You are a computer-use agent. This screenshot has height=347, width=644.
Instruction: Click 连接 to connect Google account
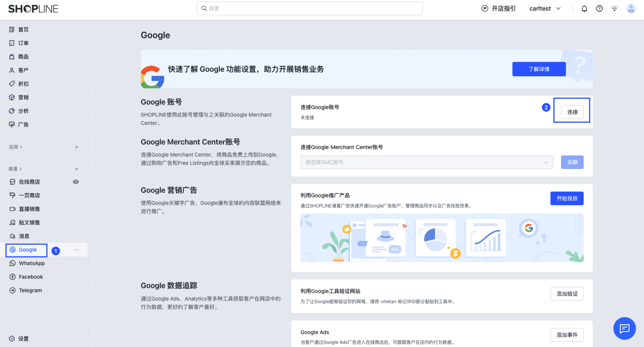tap(572, 112)
